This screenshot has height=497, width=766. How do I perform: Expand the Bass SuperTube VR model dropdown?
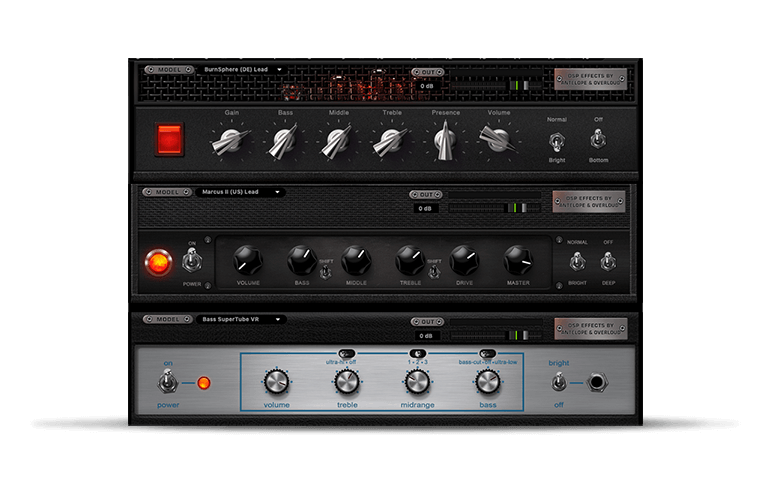point(242,320)
